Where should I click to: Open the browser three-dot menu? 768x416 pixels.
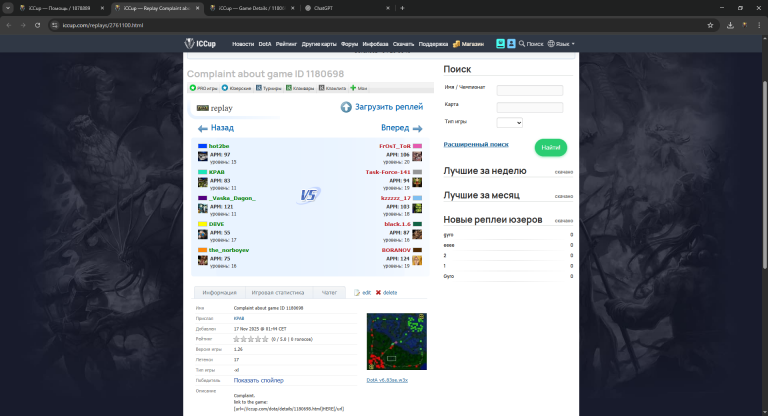point(759,25)
